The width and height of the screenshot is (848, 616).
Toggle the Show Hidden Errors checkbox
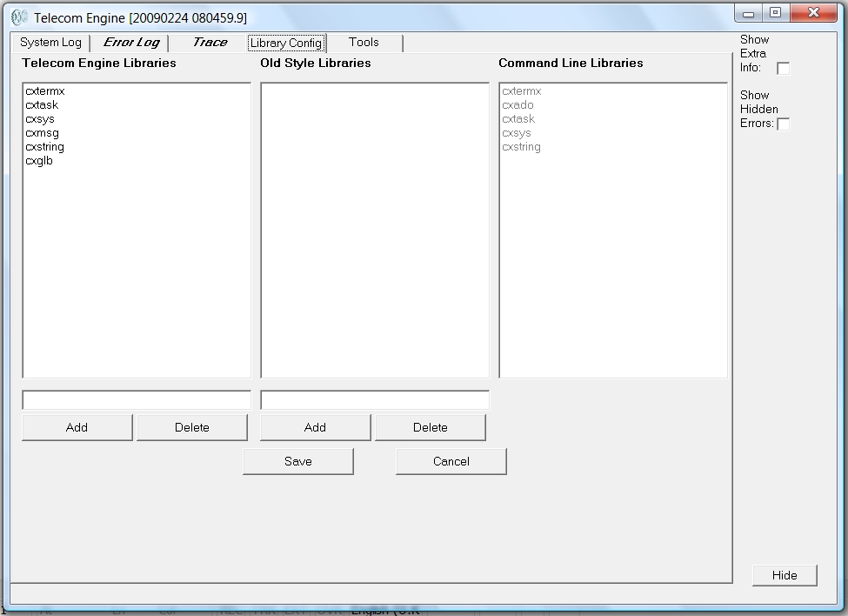tap(783, 124)
